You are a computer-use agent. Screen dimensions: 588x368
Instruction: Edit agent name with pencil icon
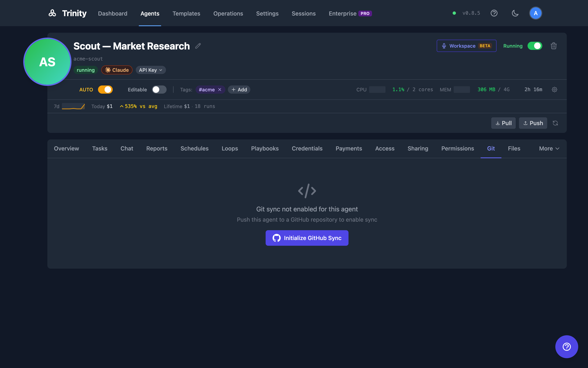click(x=198, y=46)
